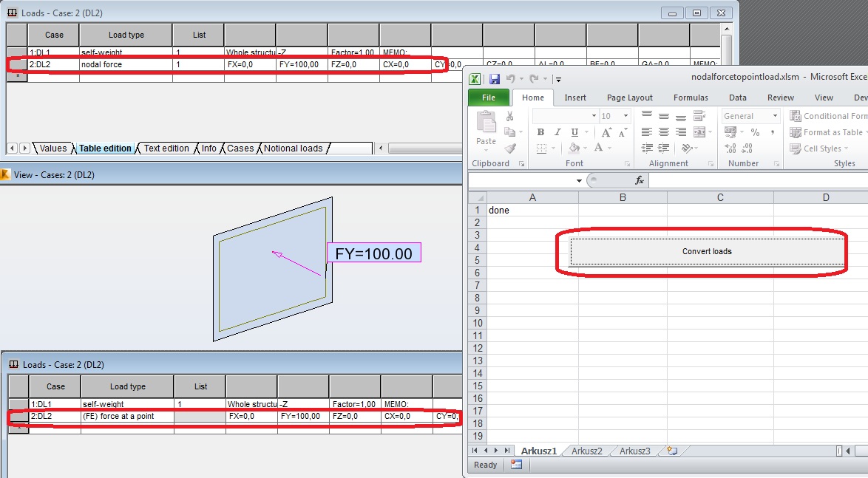Toggle Italic formatting

coord(557,131)
